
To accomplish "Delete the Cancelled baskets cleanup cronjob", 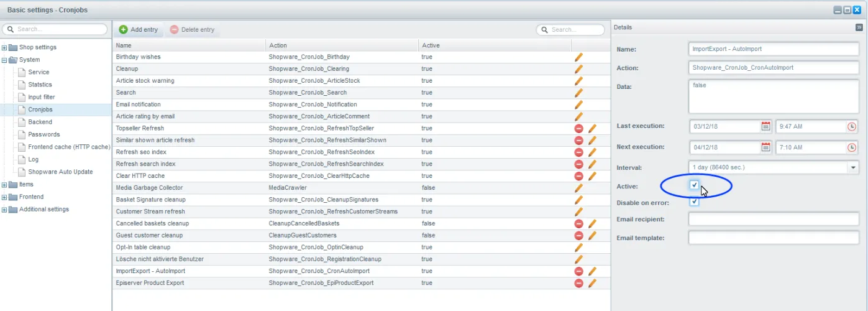I will click(578, 223).
